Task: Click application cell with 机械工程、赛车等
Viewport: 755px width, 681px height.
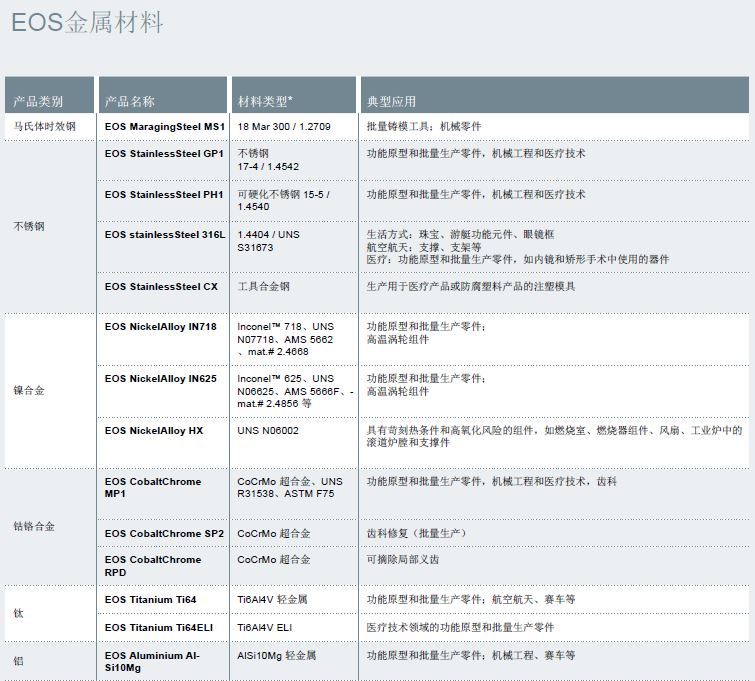Action: [x=471, y=655]
